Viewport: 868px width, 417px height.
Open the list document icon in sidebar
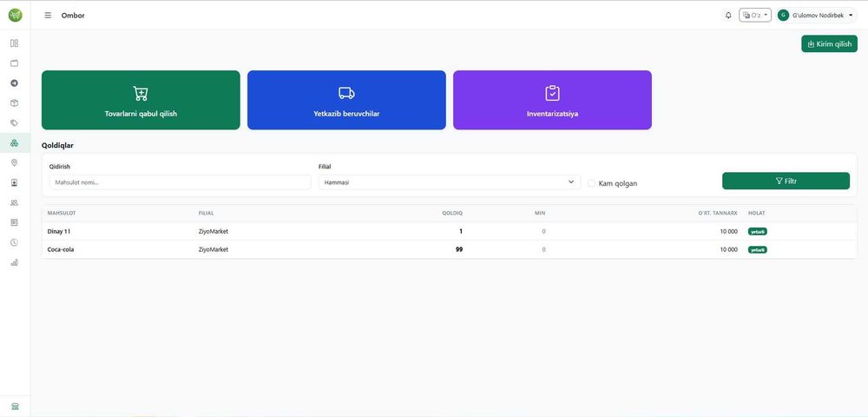click(15, 222)
